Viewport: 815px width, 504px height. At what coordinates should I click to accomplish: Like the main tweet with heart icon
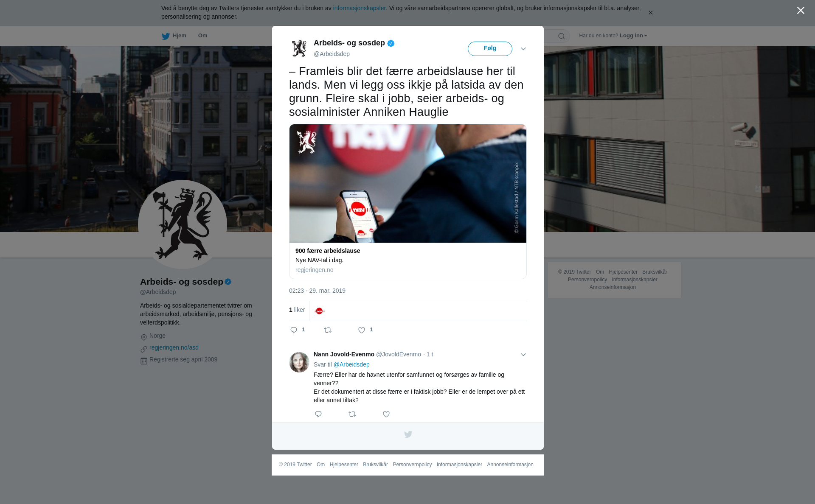point(362,330)
